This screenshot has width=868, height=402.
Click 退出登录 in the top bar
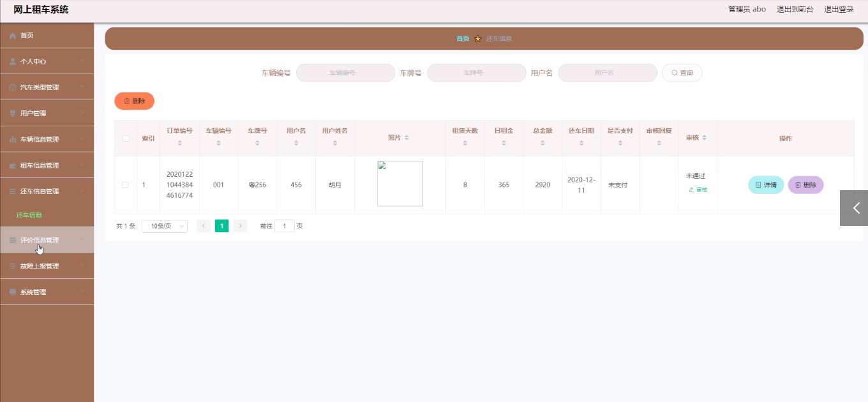tap(839, 10)
